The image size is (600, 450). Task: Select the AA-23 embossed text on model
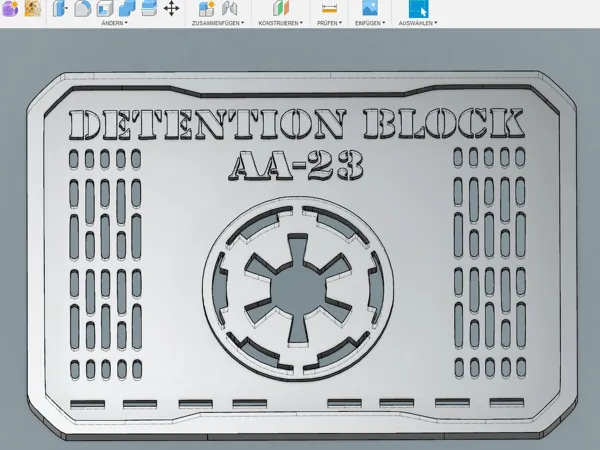(x=296, y=165)
